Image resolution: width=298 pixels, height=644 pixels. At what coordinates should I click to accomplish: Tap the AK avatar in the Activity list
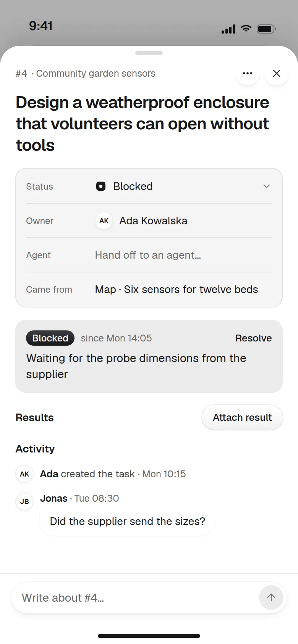coord(24,474)
